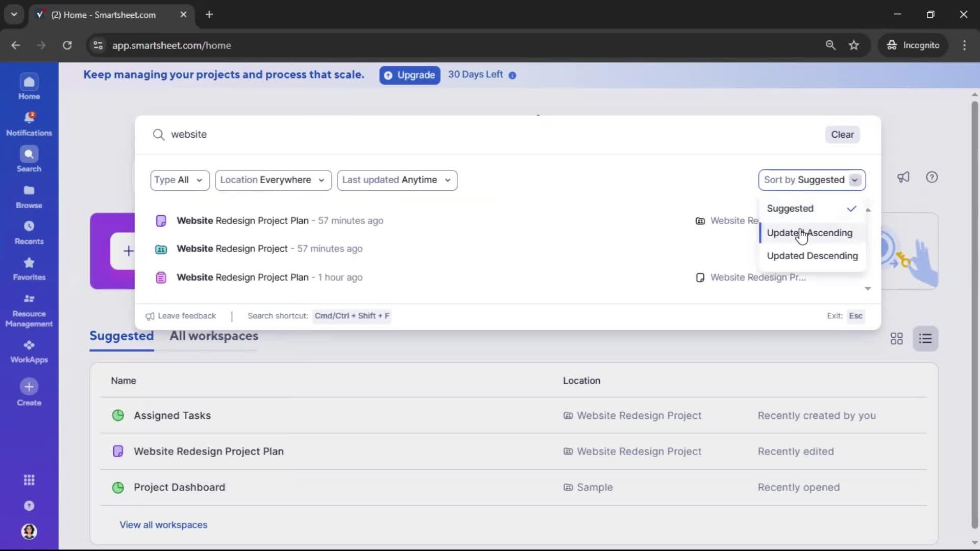Open the Recents panel
Viewport: 980px width, 551px height.
(29, 232)
